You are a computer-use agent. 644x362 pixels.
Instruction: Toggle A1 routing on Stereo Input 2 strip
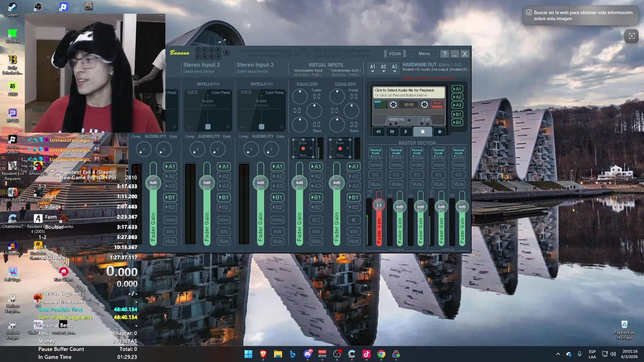(x=223, y=166)
